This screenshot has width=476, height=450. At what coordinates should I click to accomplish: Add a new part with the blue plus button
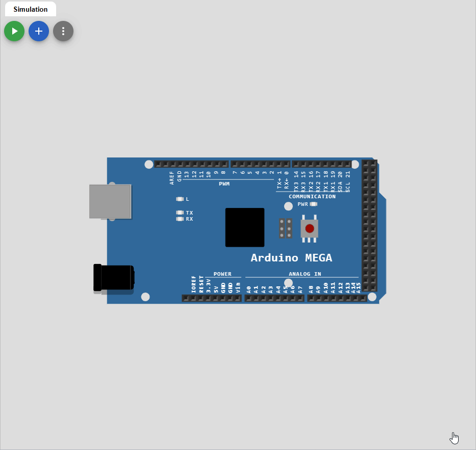[x=39, y=31]
